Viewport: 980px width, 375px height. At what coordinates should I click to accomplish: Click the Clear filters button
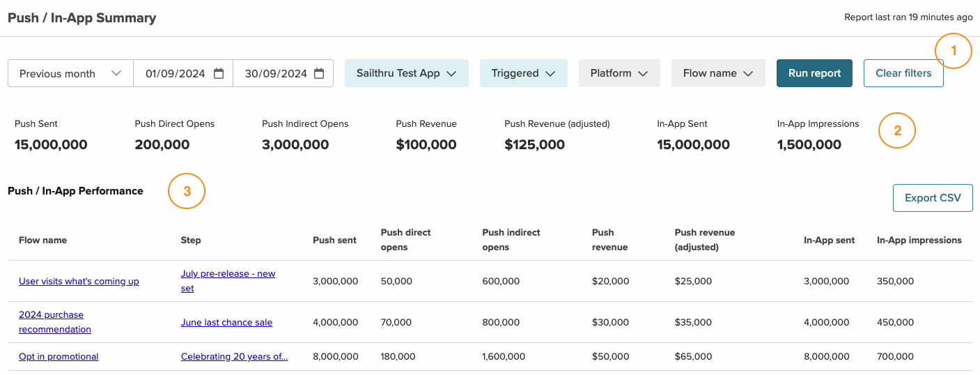click(903, 73)
